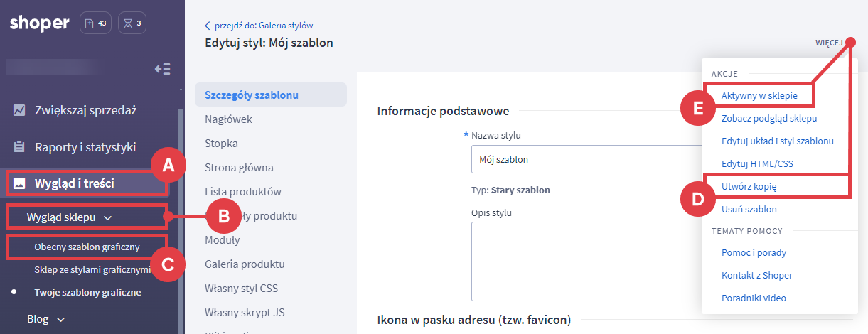Collapse the sidebar with the arrow icon
This screenshot has height=334, width=868.
pyautogui.click(x=163, y=69)
